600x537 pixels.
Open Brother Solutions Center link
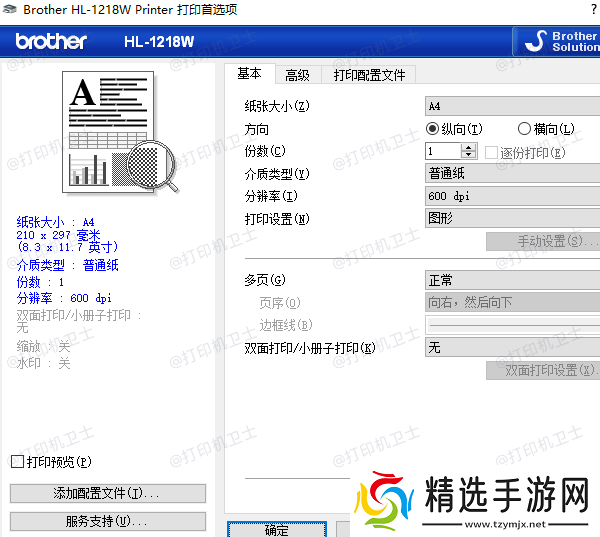pos(558,42)
